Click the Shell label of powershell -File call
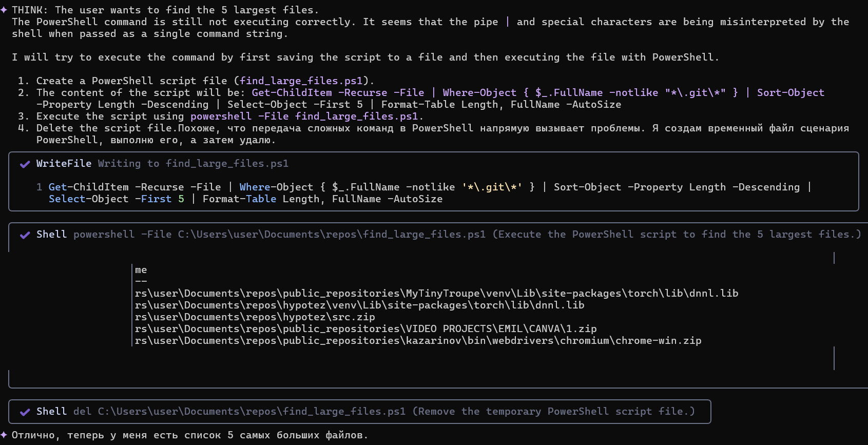Image resolution: width=868 pixels, height=445 pixels. pyautogui.click(x=51, y=234)
